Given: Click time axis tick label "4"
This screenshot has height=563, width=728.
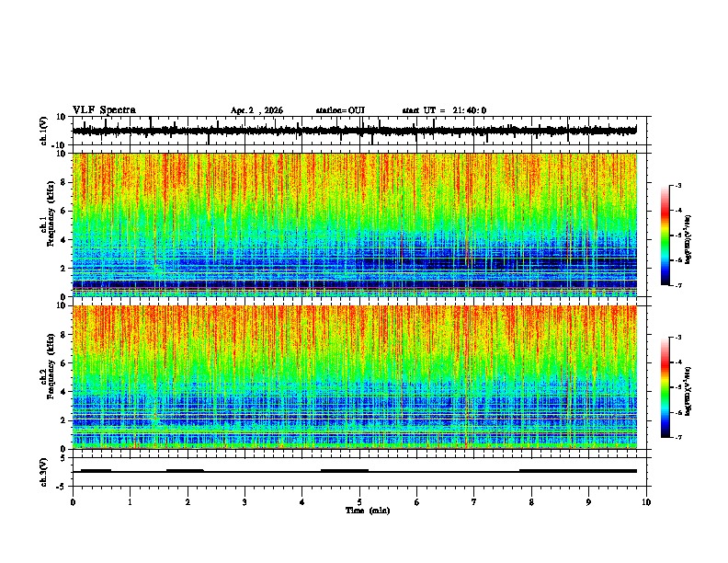Looking at the screenshot, I should point(302,502).
